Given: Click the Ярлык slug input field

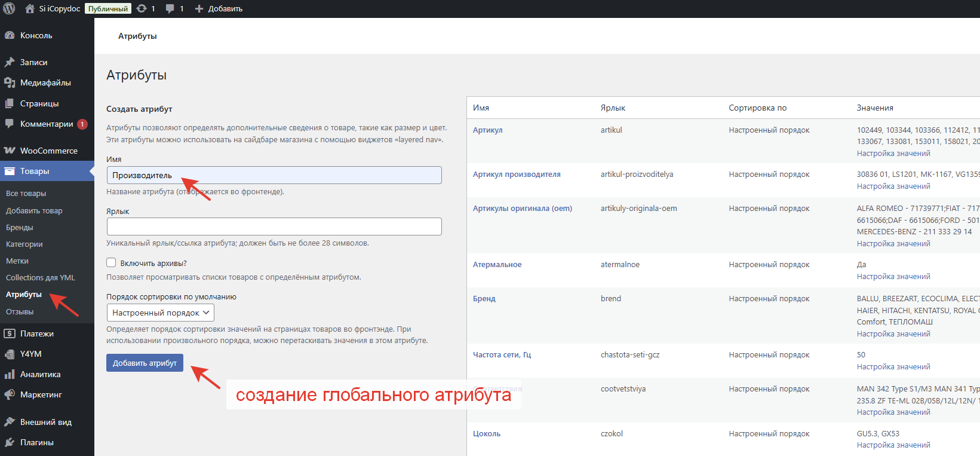Looking at the screenshot, I should (x=274, y=227).
